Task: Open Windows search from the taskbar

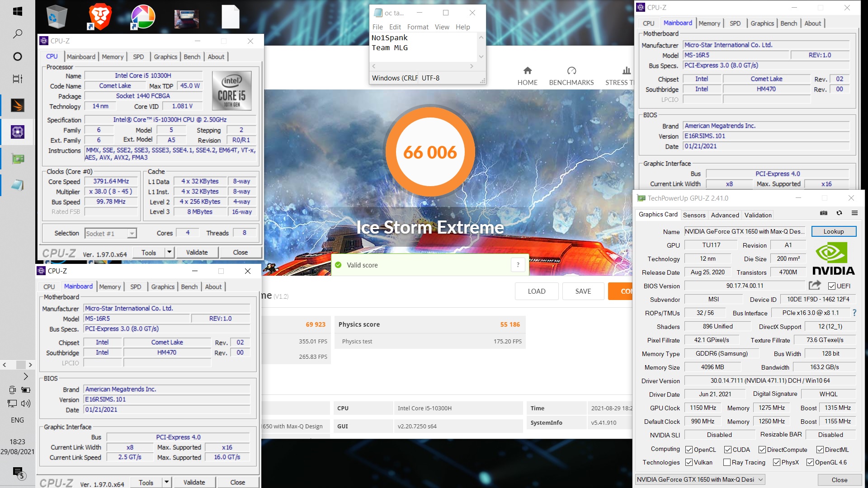Action: [17, 34]
